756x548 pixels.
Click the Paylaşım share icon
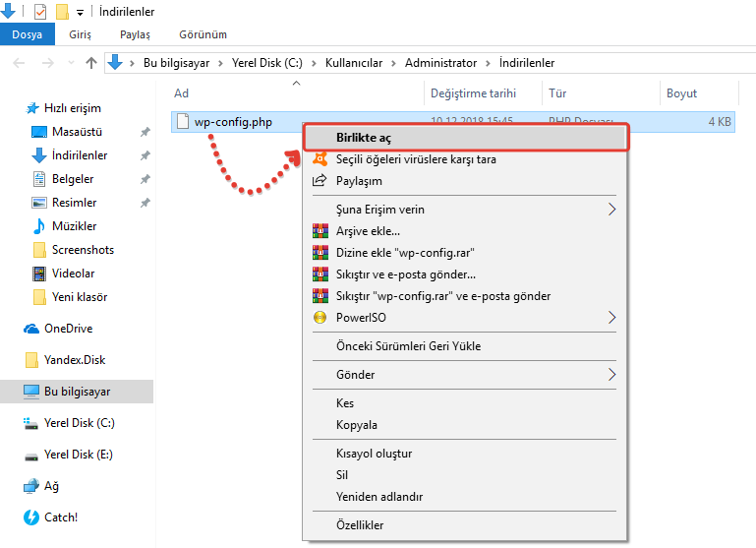pos(319,181)
